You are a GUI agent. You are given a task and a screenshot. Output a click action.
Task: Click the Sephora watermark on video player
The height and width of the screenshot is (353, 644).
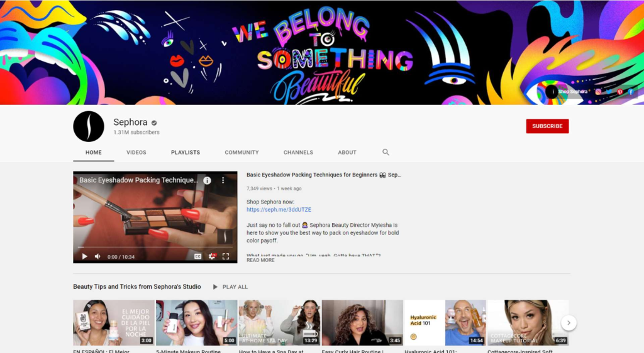(x=225, y=237)
